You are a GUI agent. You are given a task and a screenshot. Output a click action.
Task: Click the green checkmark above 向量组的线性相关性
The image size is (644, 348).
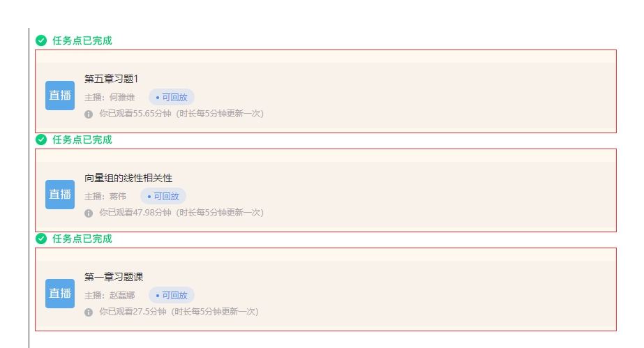coord(41,139)
